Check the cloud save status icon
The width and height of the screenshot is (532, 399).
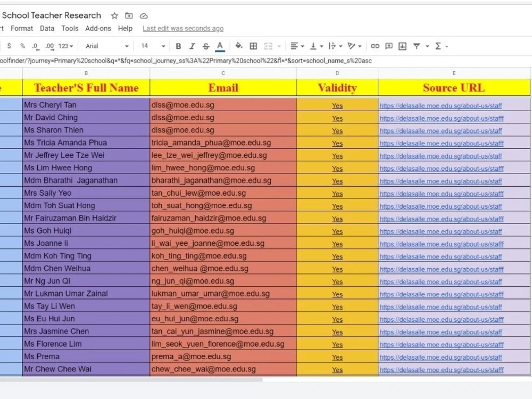(144, 16)
